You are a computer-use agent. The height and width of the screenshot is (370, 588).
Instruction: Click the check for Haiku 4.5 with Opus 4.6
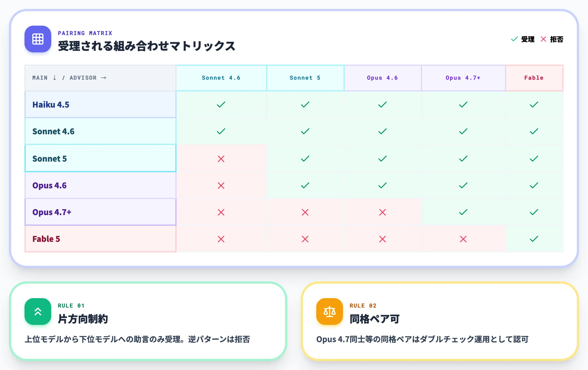click(383, 104)
